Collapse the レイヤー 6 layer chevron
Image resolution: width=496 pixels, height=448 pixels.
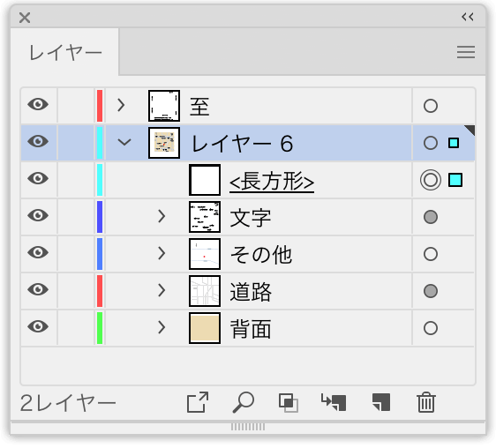124,142
